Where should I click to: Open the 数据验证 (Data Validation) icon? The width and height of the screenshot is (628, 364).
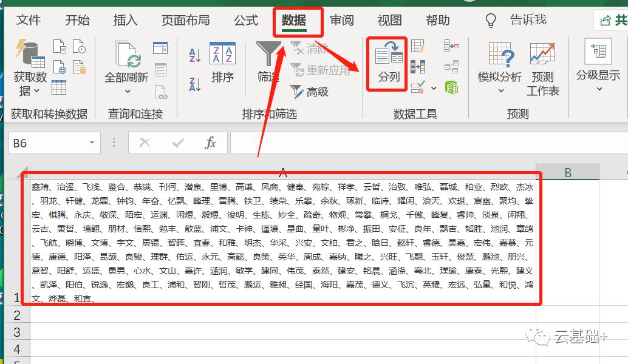tap(417, 86)
